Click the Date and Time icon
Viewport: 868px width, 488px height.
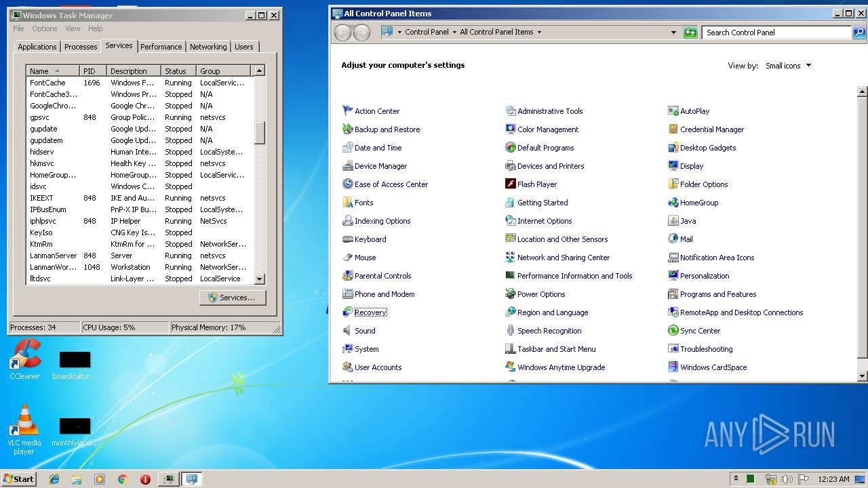coord(348,147)
